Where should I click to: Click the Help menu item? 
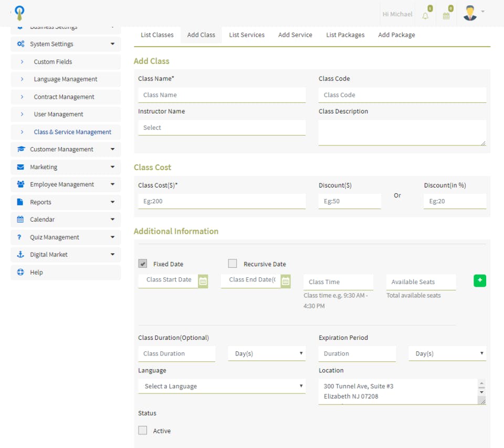(x=66, y=272)
